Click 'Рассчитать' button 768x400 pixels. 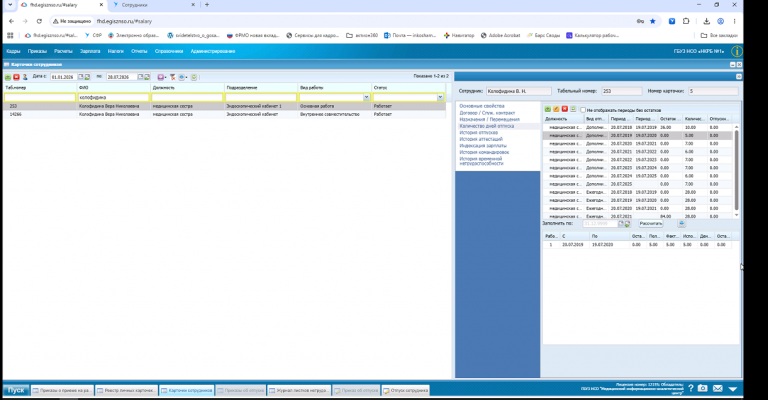point(651,224)
